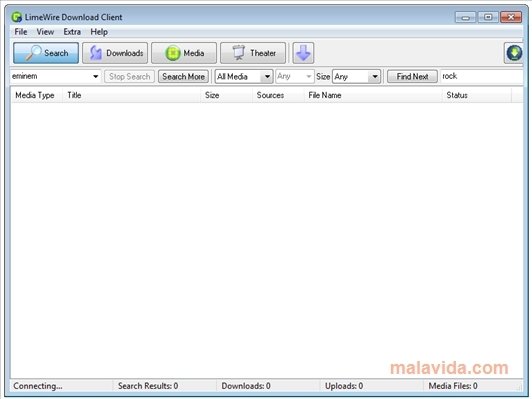The height and width of the screenshot is (399, 532).
Task: Click the Search More button
Action: 183,76
